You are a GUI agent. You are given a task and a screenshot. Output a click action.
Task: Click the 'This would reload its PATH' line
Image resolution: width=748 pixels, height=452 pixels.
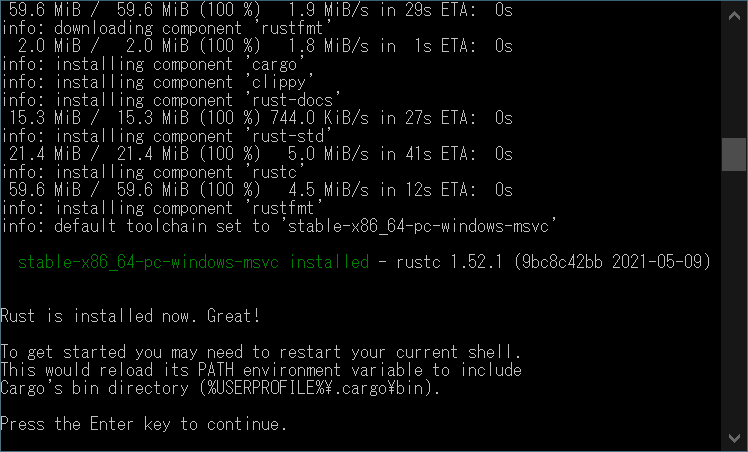click(260, 370)
